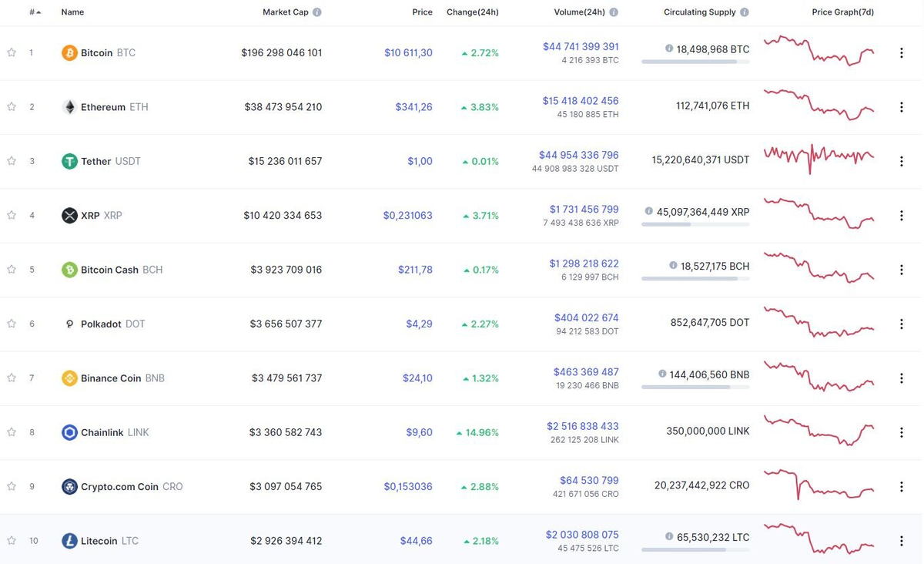
Task: Sort the table by rank number column
Action: (35, 12)
